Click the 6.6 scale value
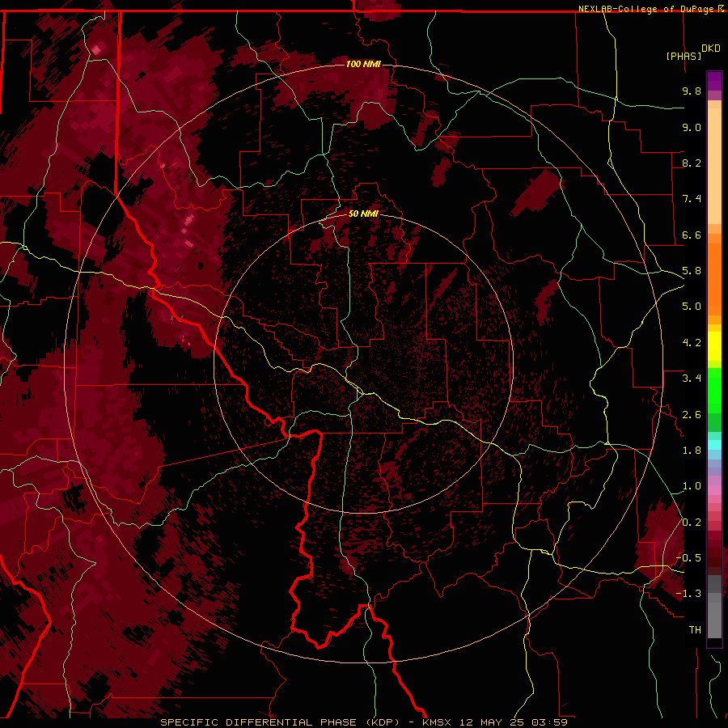Viewport: 728px width, 728px height. pos(692,235)
